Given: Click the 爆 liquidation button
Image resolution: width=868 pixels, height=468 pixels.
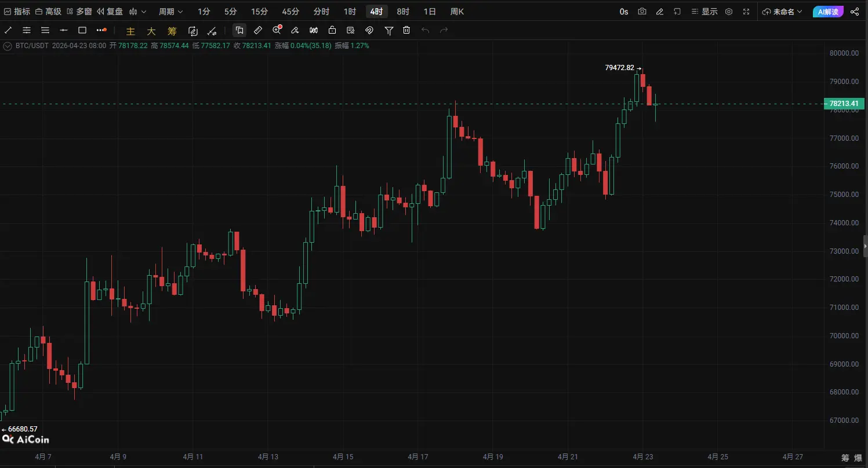Looking at the screenshot, I should pos(859,458).
